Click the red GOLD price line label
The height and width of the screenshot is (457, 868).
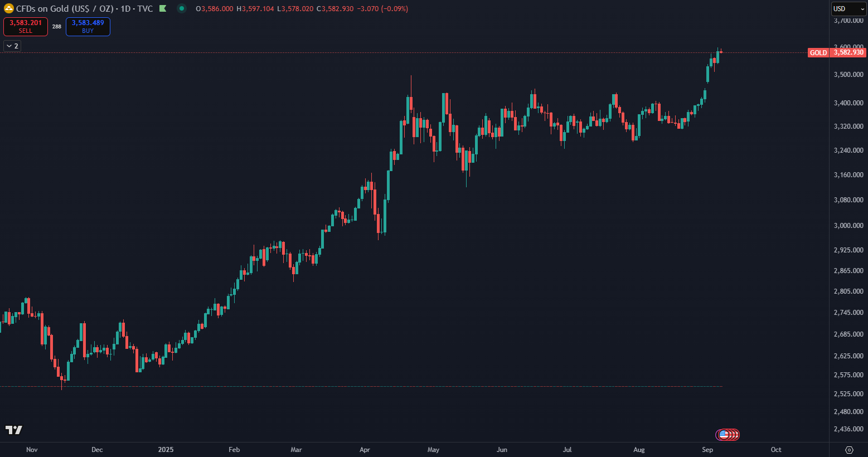click(x=818, y=53)
